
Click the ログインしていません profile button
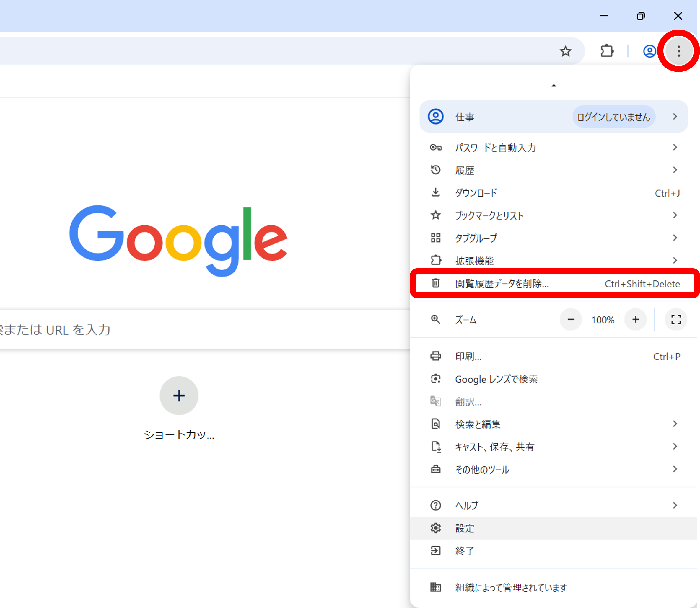614,116
